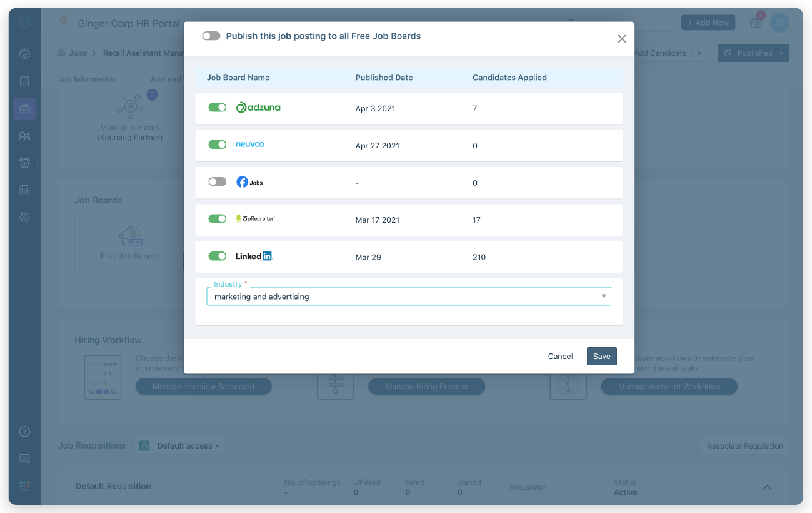Screen dimensions: 812x513
Task: Switch to the Job Information tab
Action: [x=87, y=79]
